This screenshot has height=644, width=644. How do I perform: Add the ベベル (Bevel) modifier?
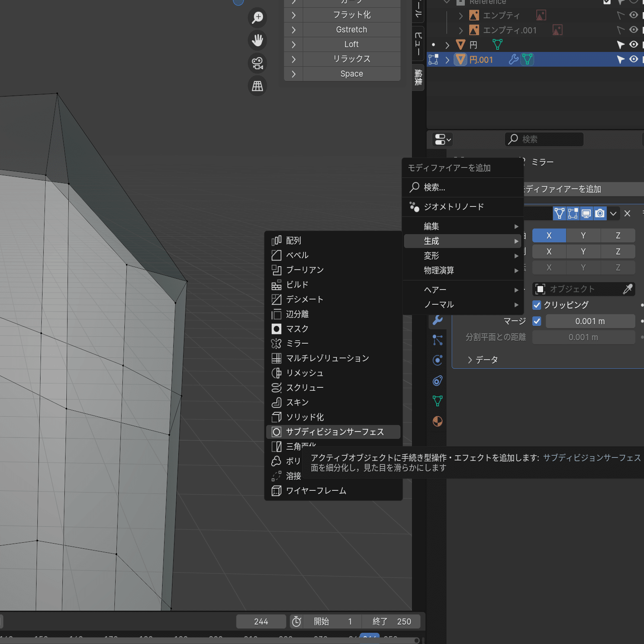point(333,255)
